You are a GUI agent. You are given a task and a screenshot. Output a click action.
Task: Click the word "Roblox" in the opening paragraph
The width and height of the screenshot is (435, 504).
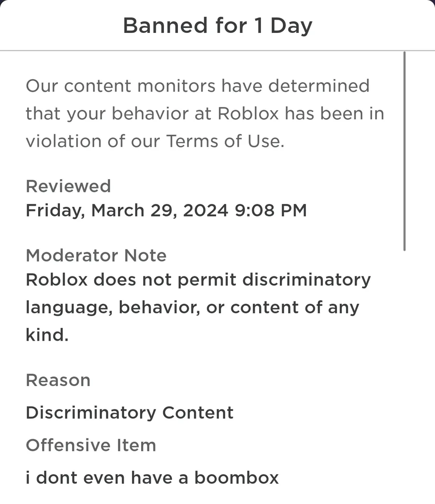(248, 114)
